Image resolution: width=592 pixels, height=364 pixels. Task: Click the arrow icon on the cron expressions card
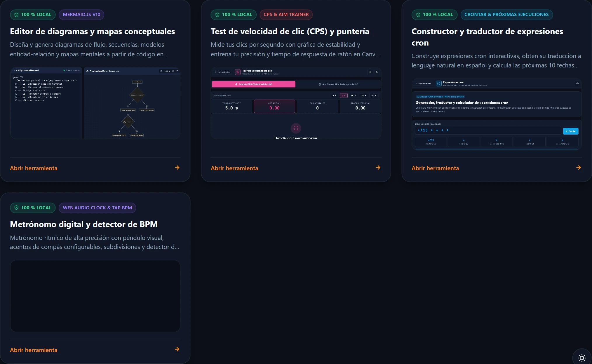(x=579, y=168)
